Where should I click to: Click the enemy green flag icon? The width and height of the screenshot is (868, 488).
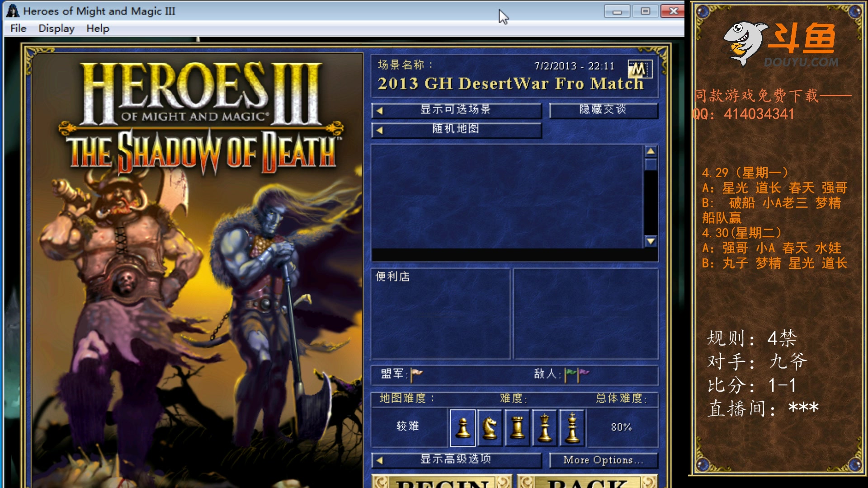571,374
